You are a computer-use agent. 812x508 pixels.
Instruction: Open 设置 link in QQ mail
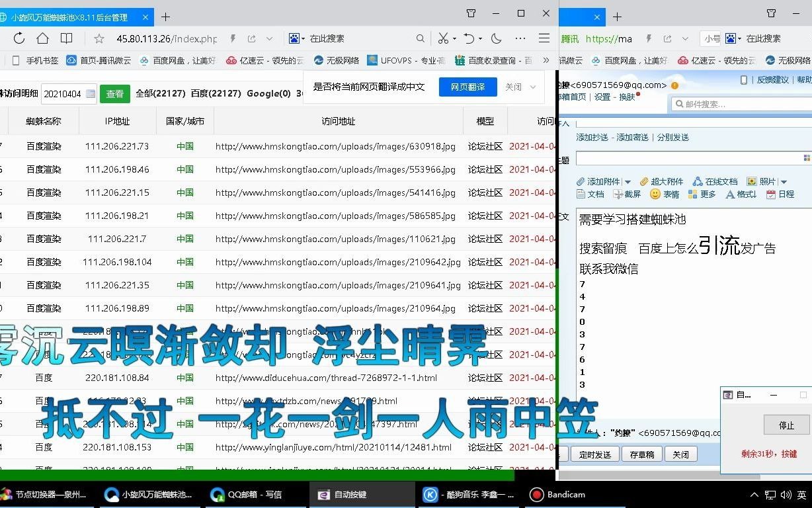tap(602, 97)
